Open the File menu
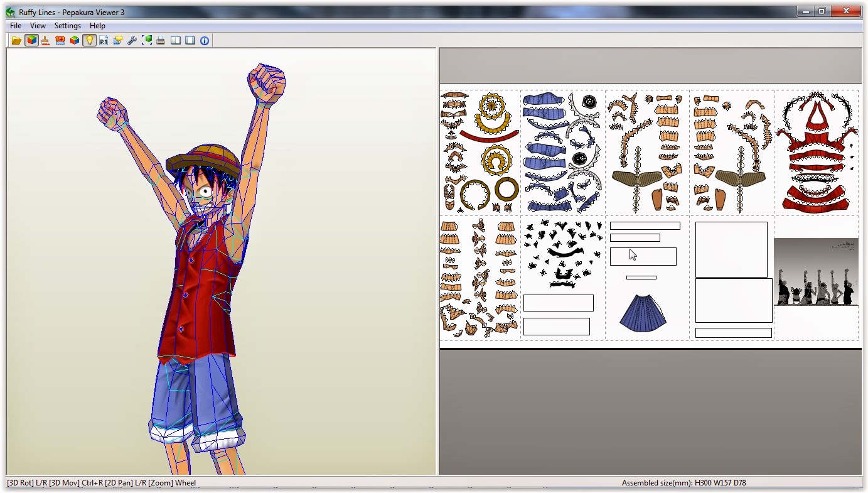 pos(14,26)
